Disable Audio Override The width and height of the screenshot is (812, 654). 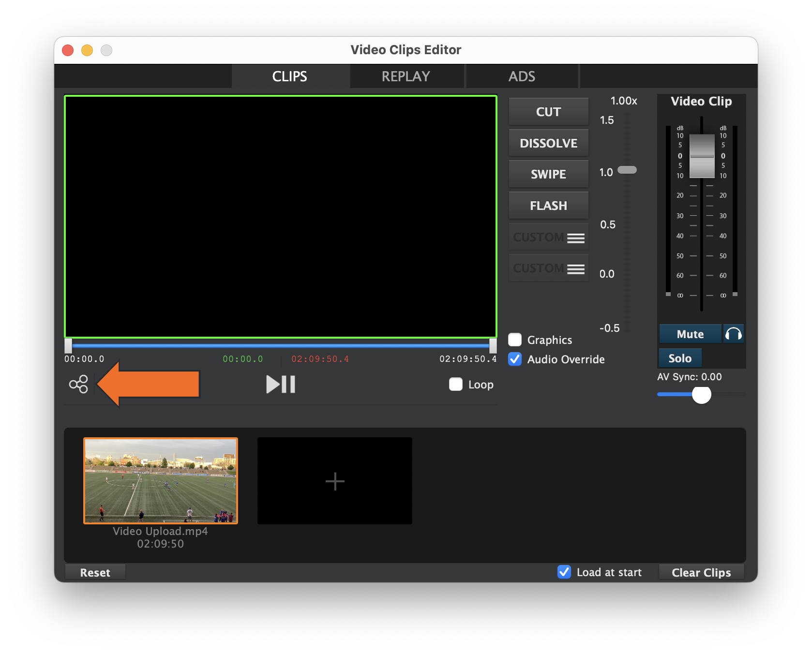(514, 359)
